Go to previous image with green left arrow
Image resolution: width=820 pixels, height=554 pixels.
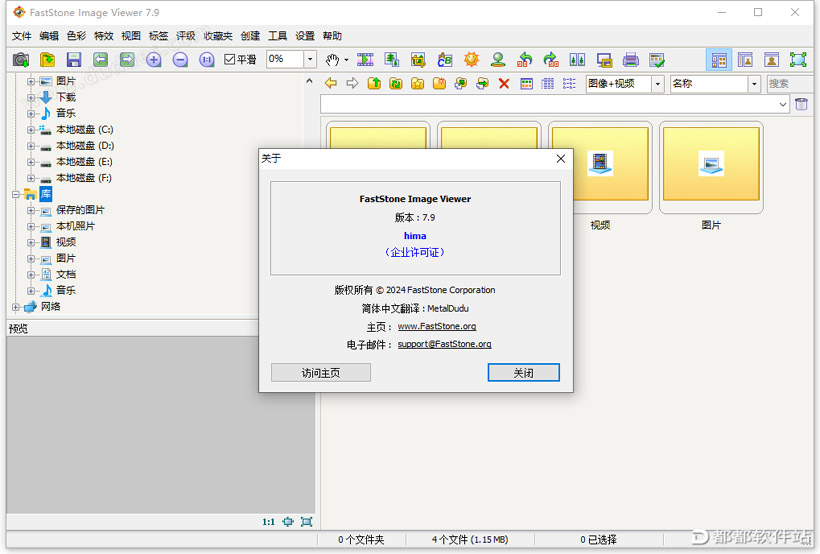(x=100, y=60)
